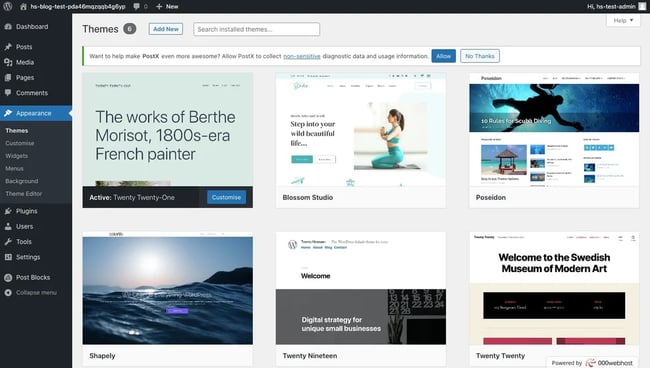This screenshot has width=650, height=368.
Task: Click the Collapse menu arrow icon
Action: tap(8, 293)
